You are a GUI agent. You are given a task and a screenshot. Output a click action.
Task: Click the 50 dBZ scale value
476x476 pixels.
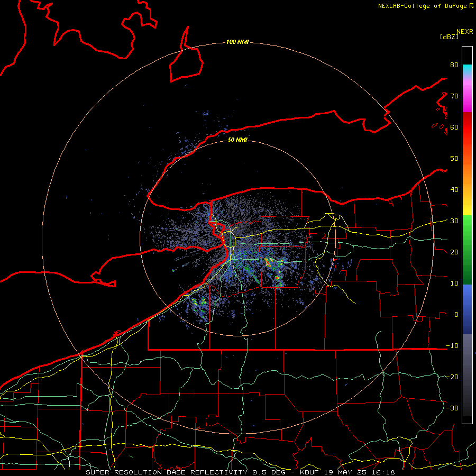(454, 159)
